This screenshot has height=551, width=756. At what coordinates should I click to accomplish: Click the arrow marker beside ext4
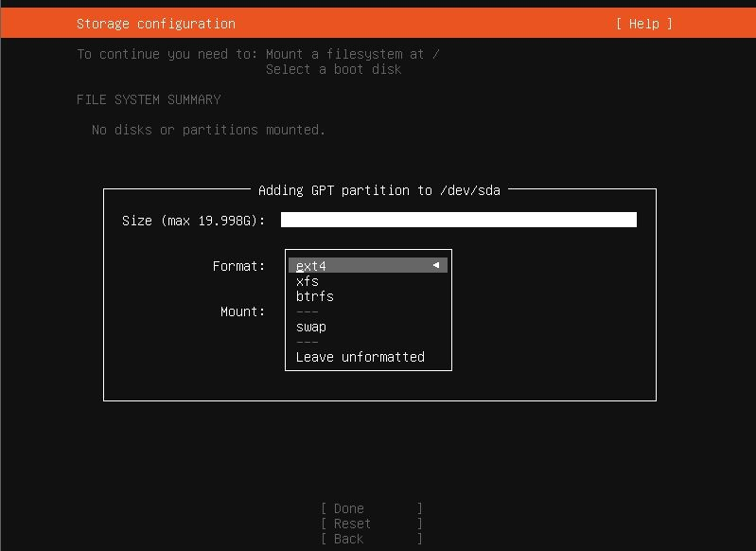pos(436,265)
